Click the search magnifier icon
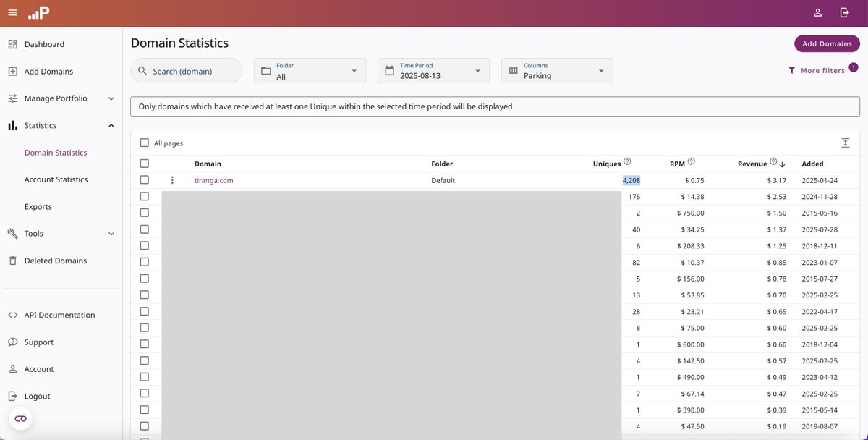This screenshot has height=440, width=868. click(142, 71)
